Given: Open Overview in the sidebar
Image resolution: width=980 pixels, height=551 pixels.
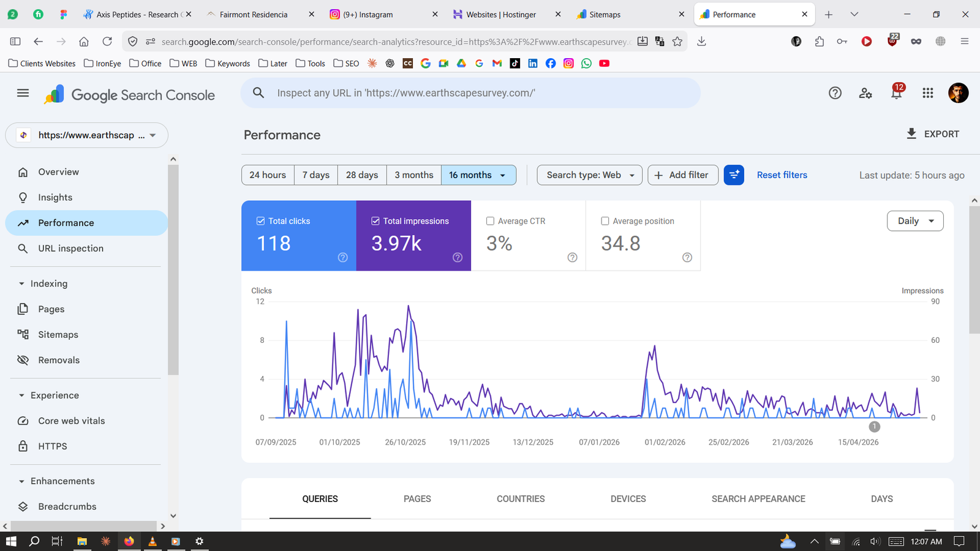Looking at the screenshot, I should click(86, 172).
